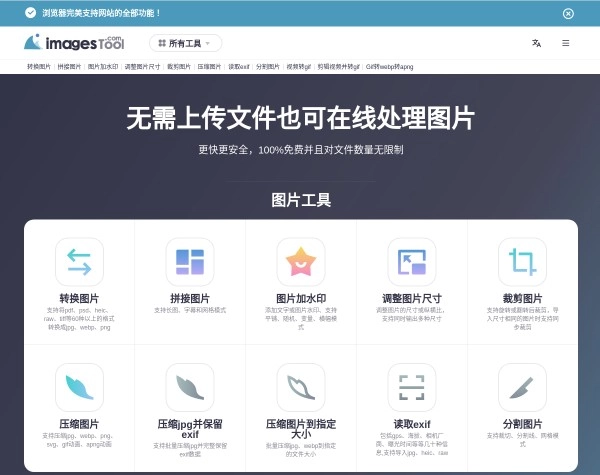Choose the 裁剪图片 crop tool icon

tap(522, 262)
